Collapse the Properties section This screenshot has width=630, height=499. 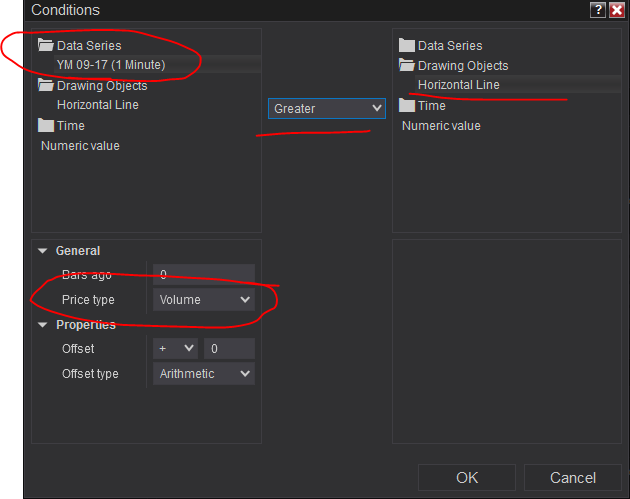point(43,325)
